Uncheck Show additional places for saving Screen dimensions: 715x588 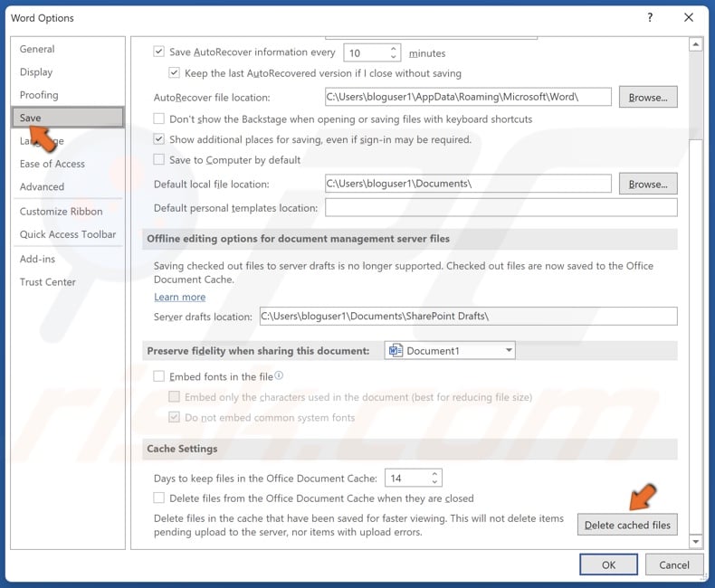tap(158, 139)
